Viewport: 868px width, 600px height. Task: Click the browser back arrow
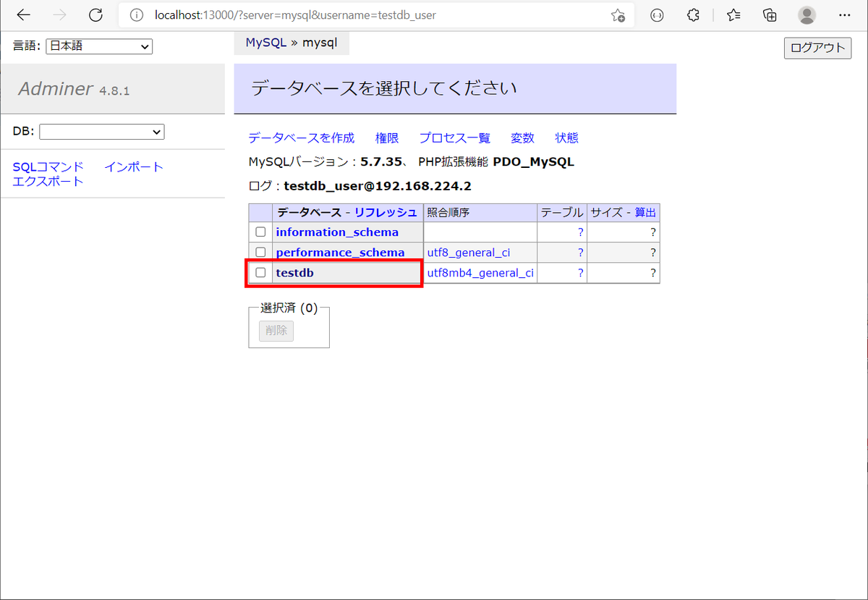(22, 14)
